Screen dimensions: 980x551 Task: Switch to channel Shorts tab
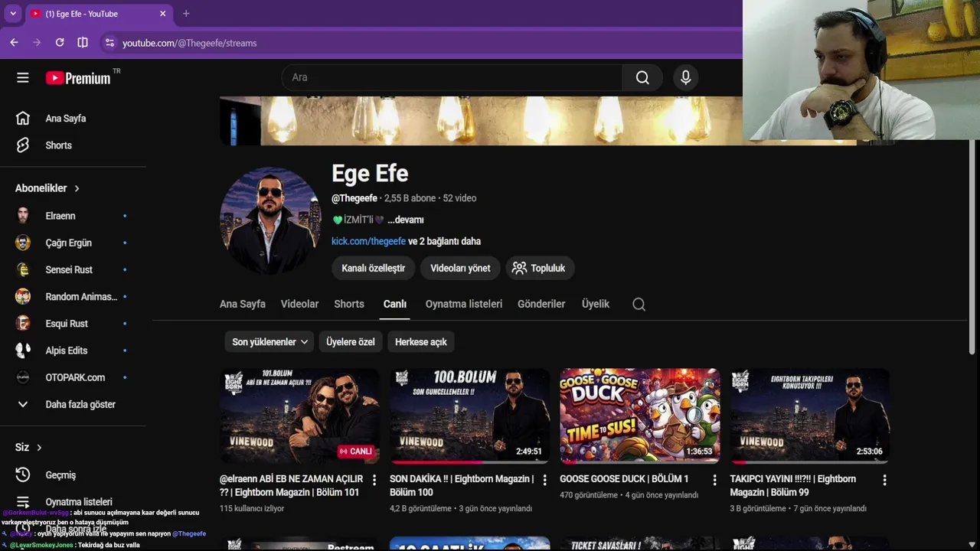(x=349, y=304)
